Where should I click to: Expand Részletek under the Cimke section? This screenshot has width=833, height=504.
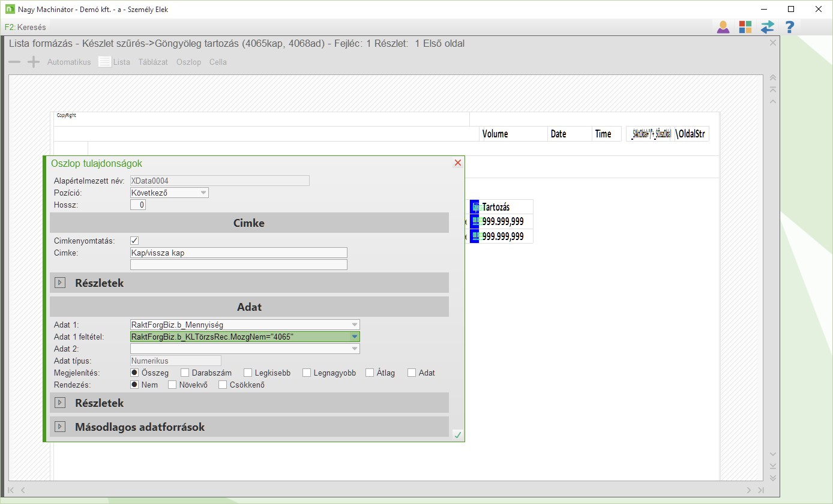pos(60,283)
